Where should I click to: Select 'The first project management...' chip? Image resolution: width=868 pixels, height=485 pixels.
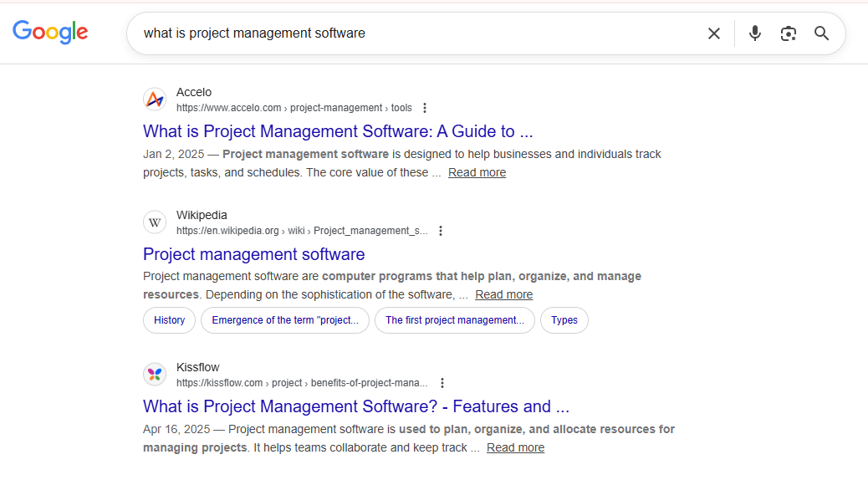point(454,320)
